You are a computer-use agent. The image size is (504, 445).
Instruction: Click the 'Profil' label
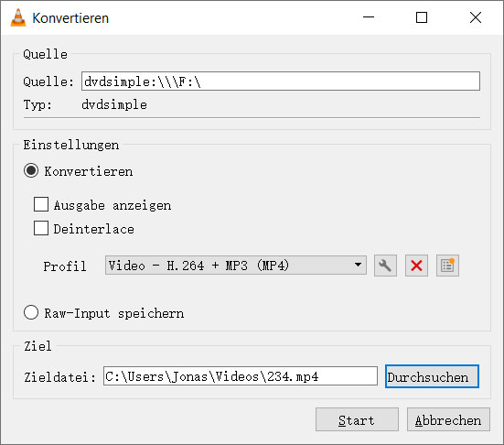(65, 266)
